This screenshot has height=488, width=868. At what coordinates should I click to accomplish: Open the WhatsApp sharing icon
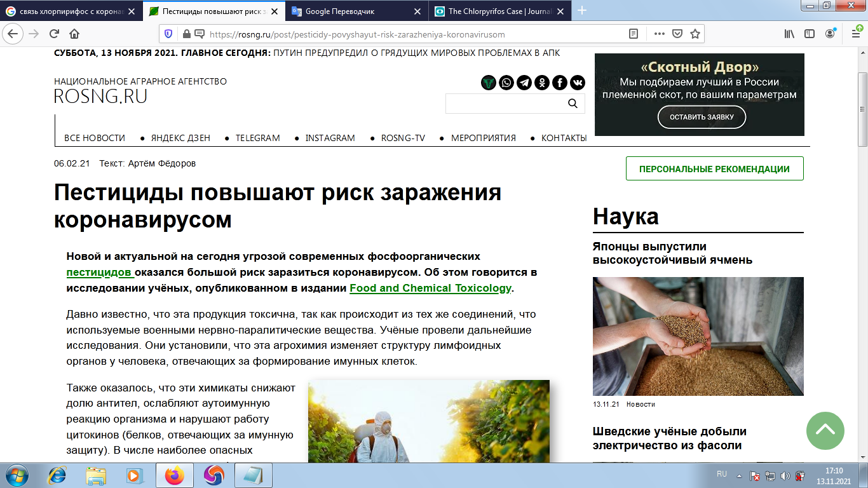(505, 82)
